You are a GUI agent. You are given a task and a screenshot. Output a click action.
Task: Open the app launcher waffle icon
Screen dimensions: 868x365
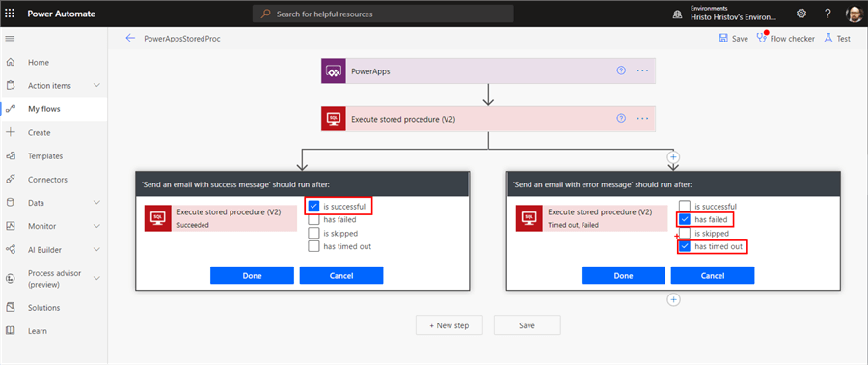pos(10,14)
